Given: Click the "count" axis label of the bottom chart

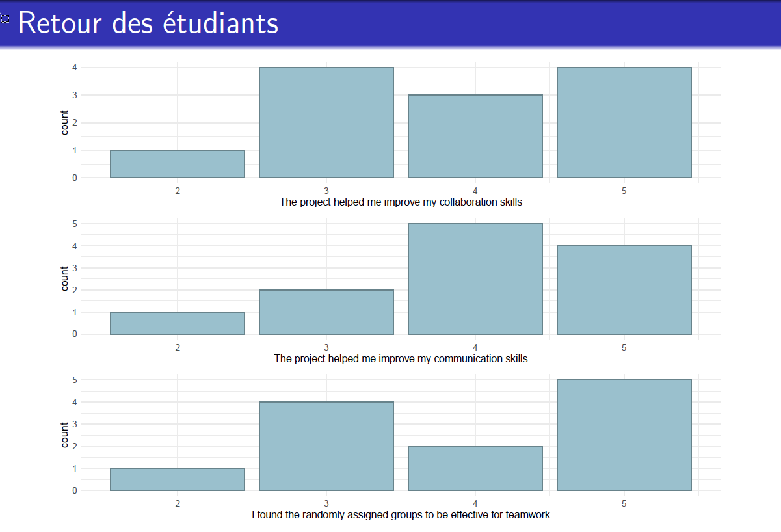Looking at the screenshot, I should tap(64, 435).
